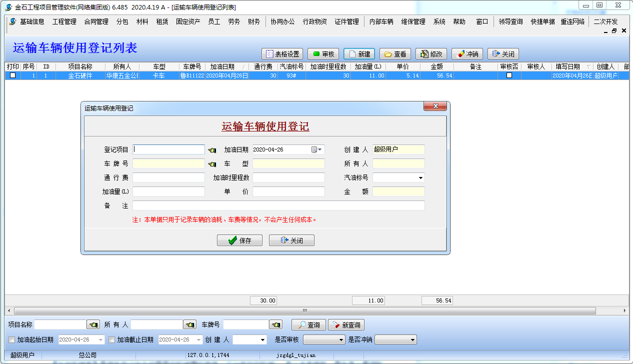633x364 pixels.
Task: Click the 表格设置 table settings button
Action: tap(282, 54)
